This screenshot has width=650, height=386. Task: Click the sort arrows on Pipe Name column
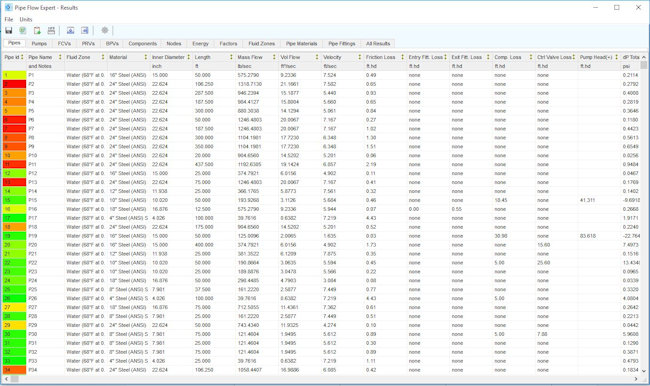click(x=60, y=57)
